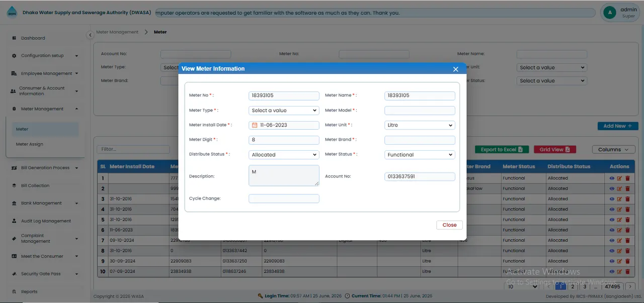644x303 pixels.
Task: Open the Meter Unit dropdown showing Litre
Action: 420,126
